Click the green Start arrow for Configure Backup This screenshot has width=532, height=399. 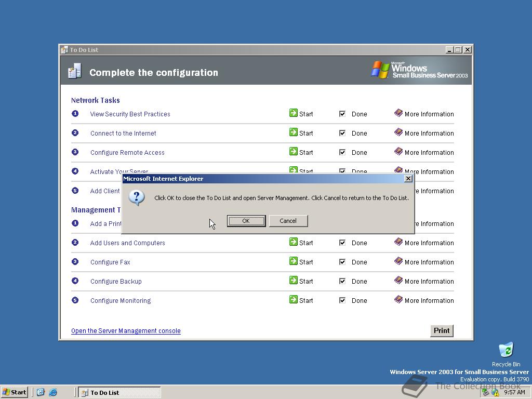[293, 280]
